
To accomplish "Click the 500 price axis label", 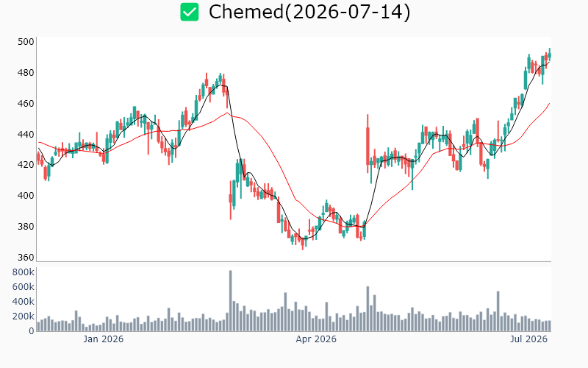I will tap(26, 42).
